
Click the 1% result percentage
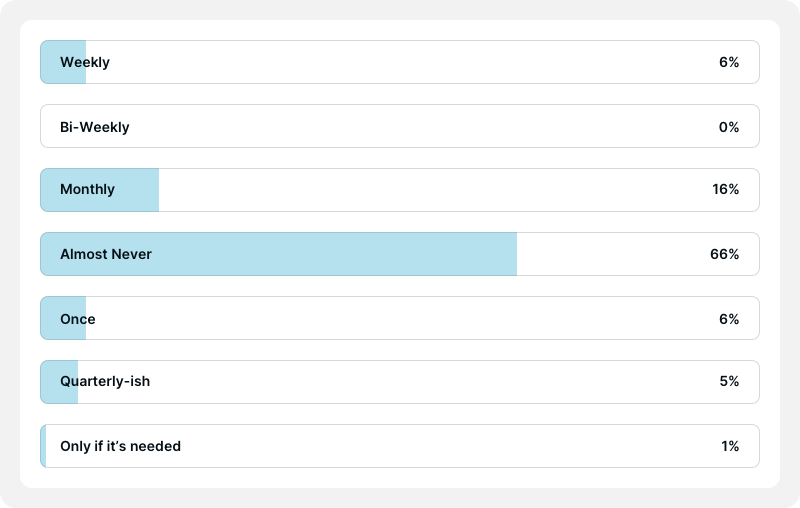point(730,446)
